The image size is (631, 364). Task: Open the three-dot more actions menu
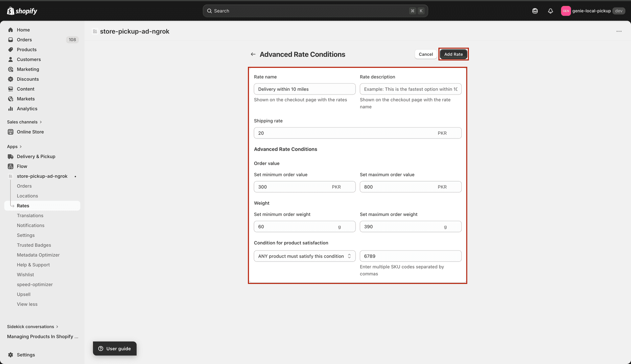[x=619, y=32]
